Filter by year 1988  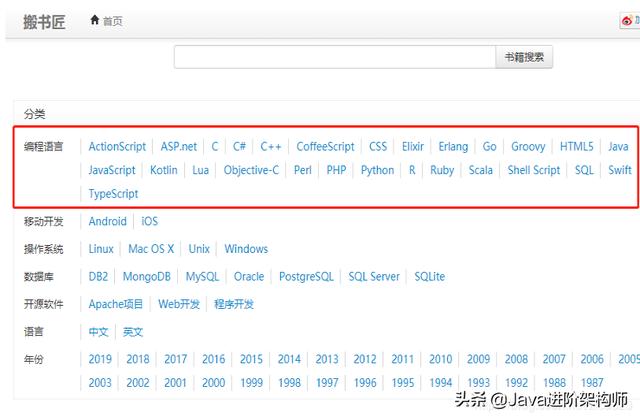[554, 383]
